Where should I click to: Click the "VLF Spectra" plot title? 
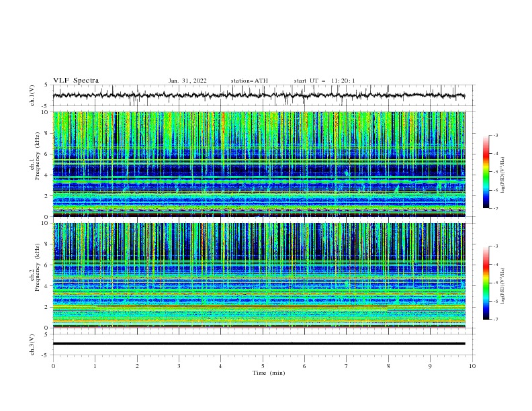(76, 81)
